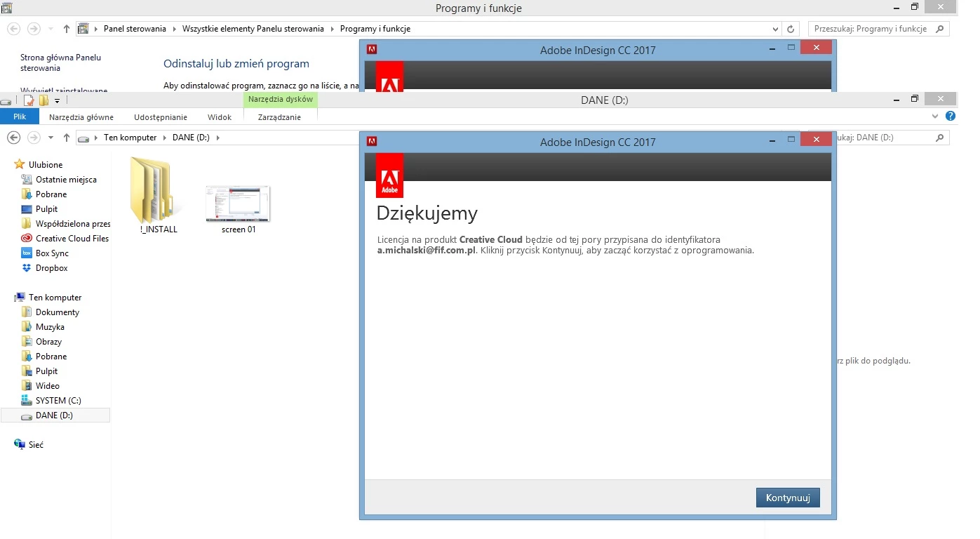
Task: Open Creative Cloud Files in sidebar
Action: [x=72, y=239]
